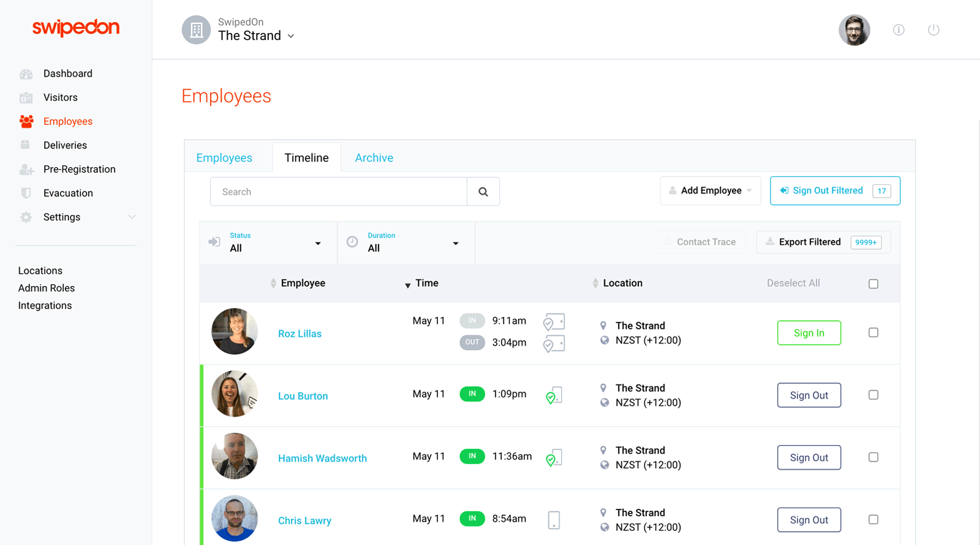Click the search magnifier icon
Screen dimensions: 980x545
(483, 192)
